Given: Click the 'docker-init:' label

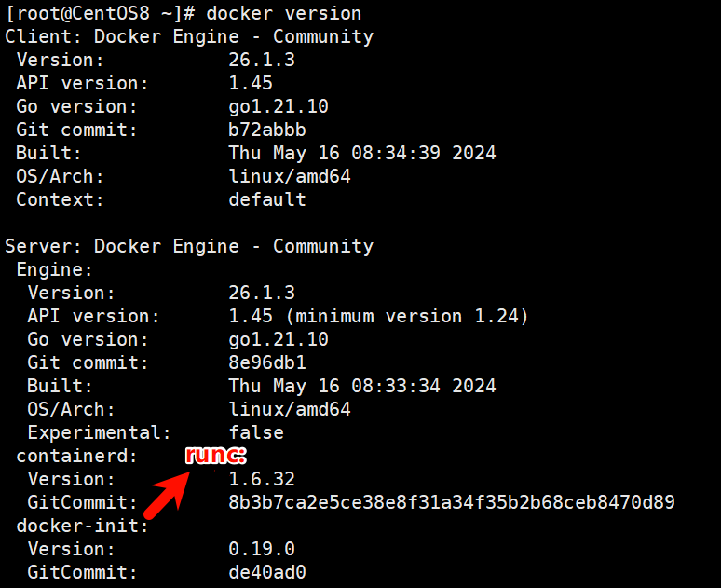Looking at the screenshot, I should [82, 526].
